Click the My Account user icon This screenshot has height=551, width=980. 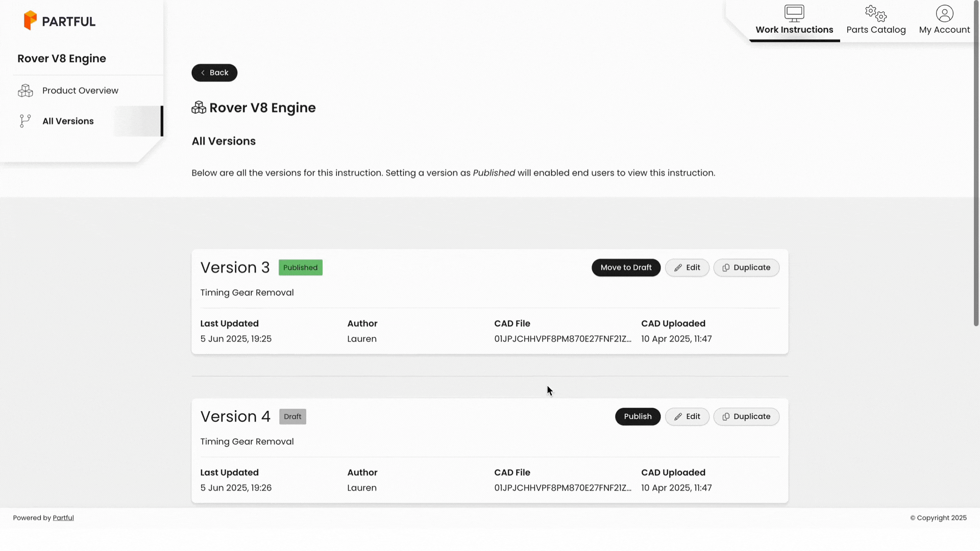point(944,13)
